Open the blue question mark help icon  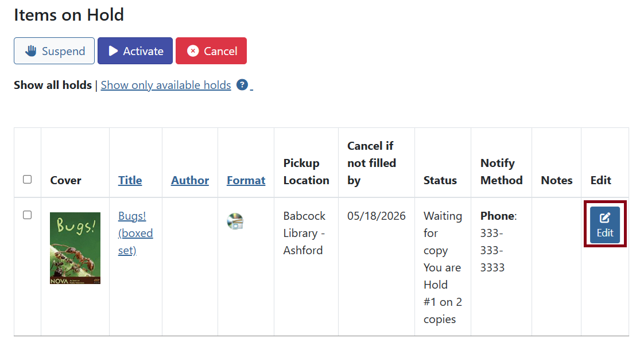(x=242, y=85)
